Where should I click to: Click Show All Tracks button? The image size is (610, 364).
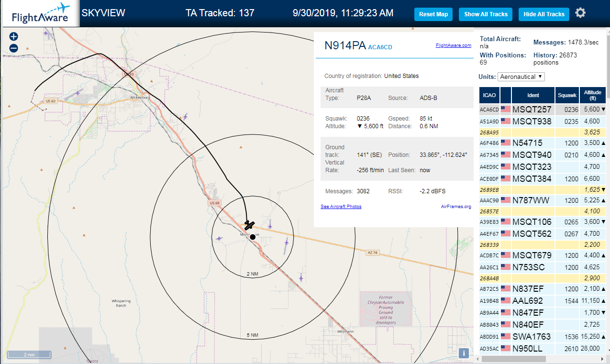(486, 14)
